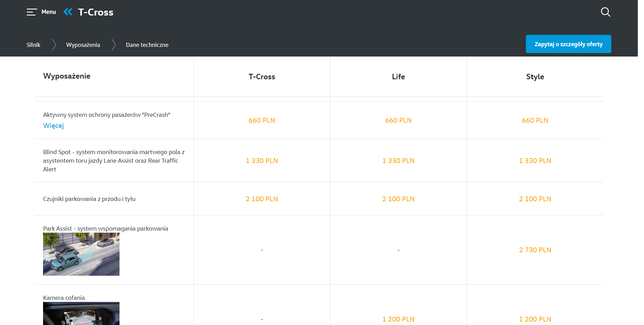644x325 pixels.
Task: Click the chevron separator after Wyposażenia
Action: pos(114,45)
